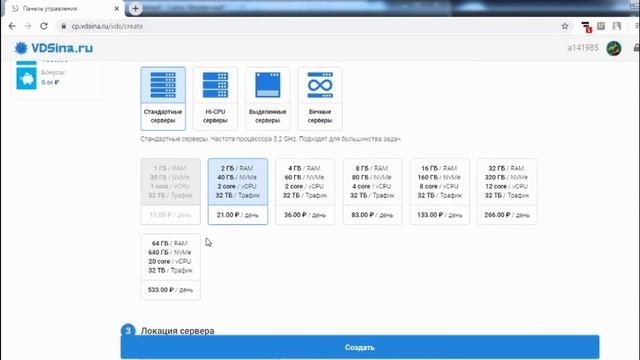The width and height of the screenshot is (640, 360).
Task: Select Вечные серверы server type
Action: [320, 99]
